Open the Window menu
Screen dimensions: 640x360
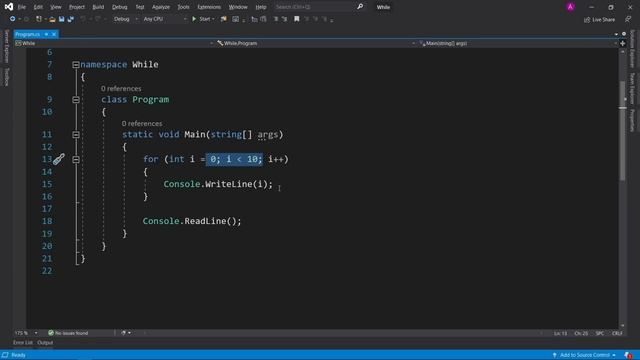238,7
